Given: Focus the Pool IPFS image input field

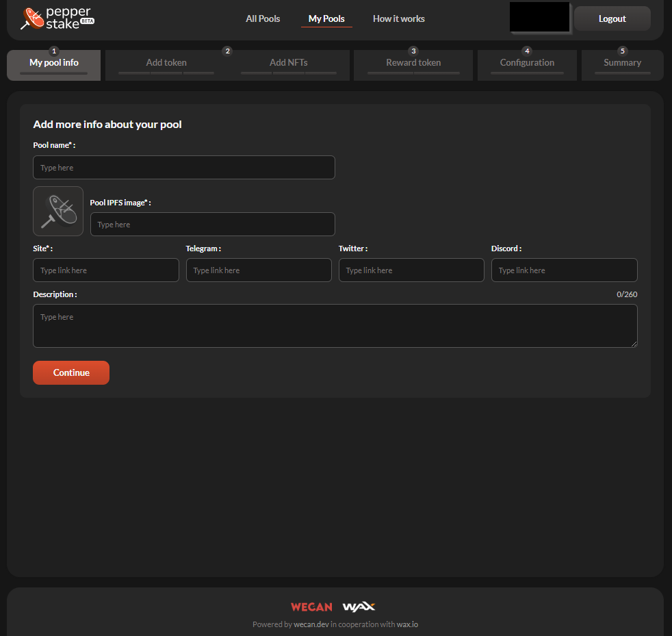Looking at the screenshot, I should 213,225.
